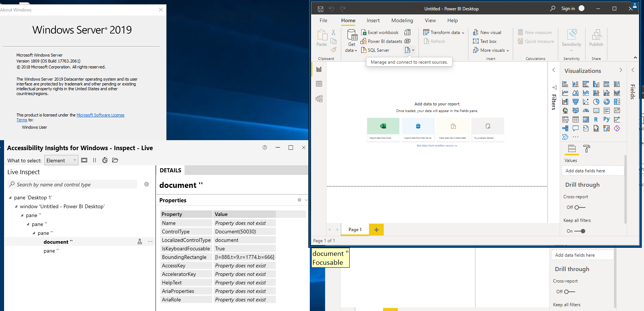Select the Python visual icon
This screenshot has height=311, width=644.
tap(606, 119)
